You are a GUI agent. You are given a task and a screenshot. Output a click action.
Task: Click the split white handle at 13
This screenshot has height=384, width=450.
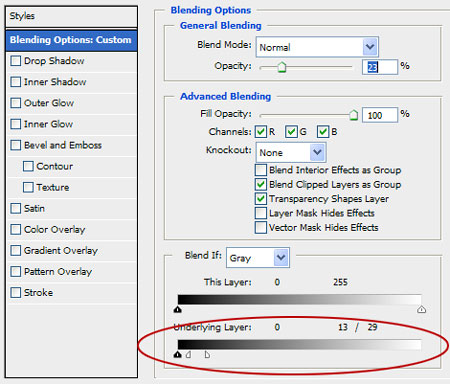tap(189, 355)
